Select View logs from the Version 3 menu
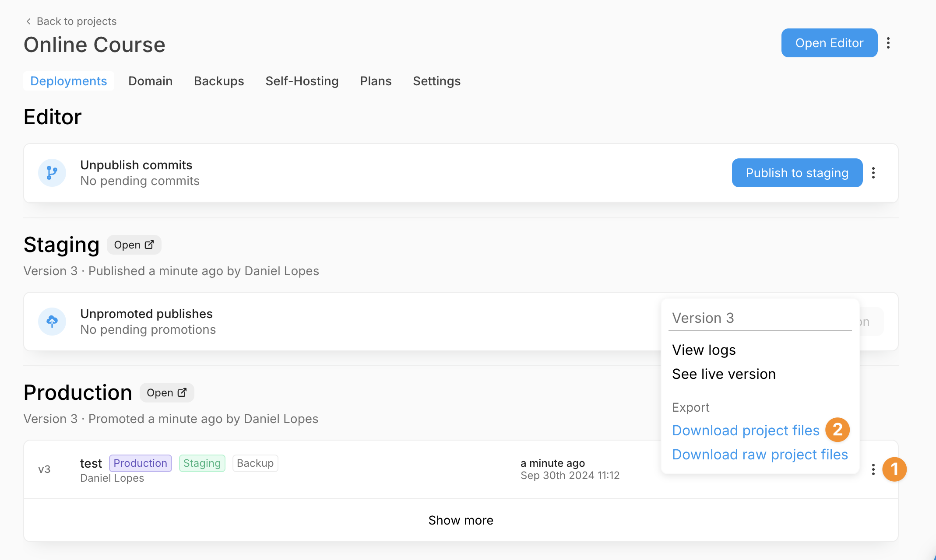 pyautogui.click(x=704, y=350)
